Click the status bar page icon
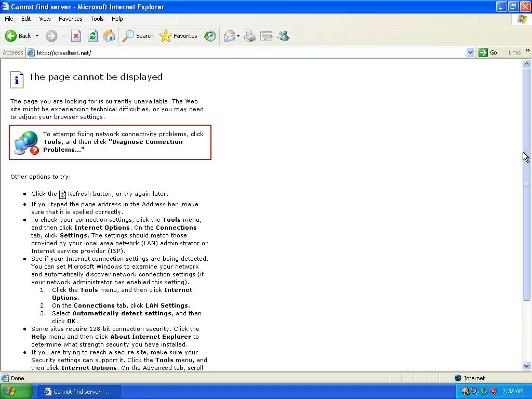 click(5, 378)
